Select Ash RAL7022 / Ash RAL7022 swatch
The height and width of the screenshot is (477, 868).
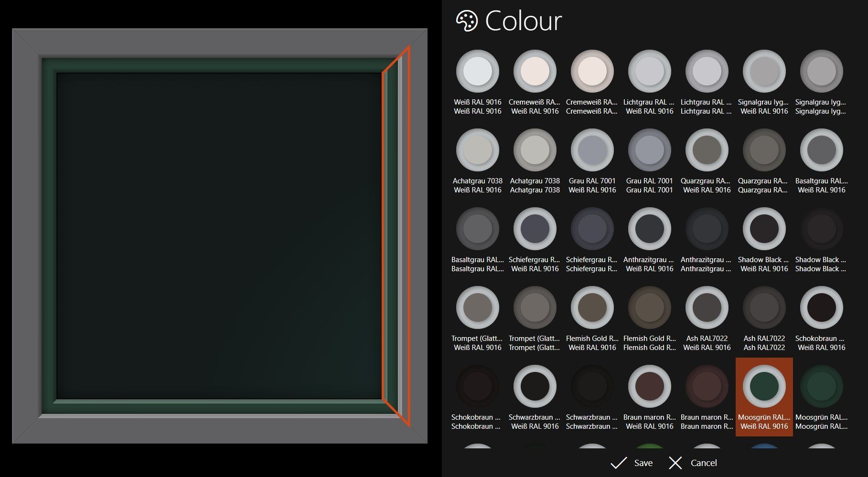(x=764, y=308)
